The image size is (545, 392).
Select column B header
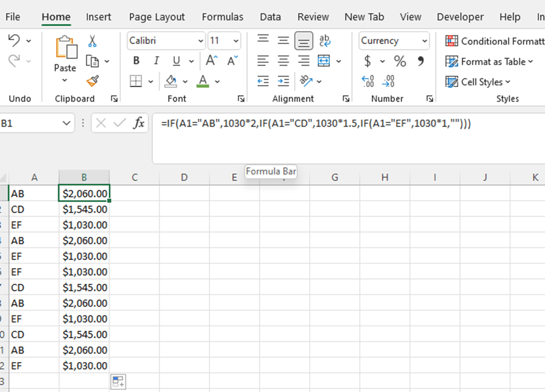[x=84, y=177]
